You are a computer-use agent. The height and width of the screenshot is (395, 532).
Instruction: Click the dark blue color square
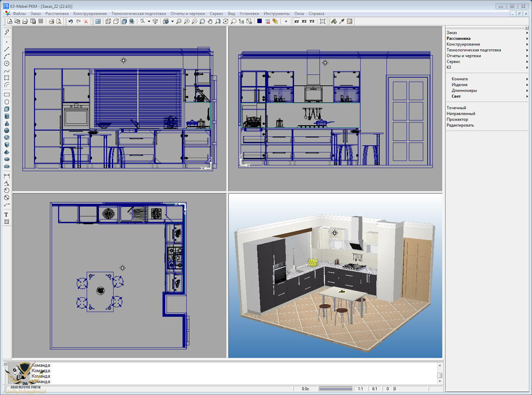click(x=259, y=21)
